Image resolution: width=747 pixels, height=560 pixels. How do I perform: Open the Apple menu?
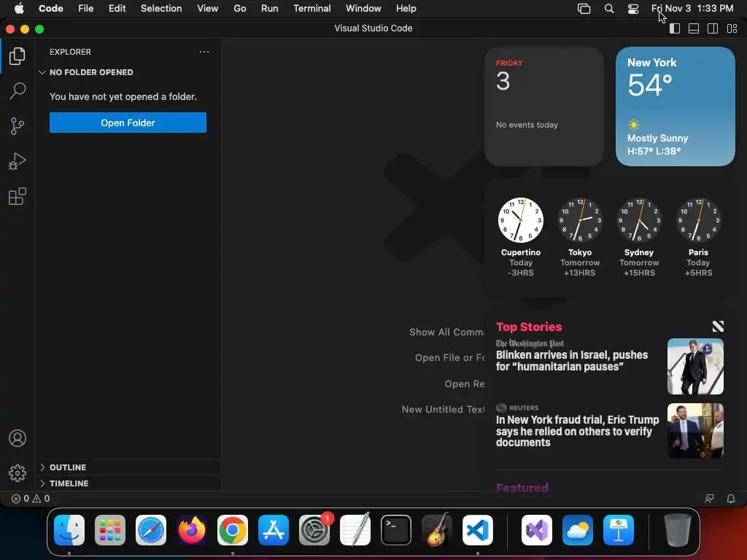(x=19, y=9)
